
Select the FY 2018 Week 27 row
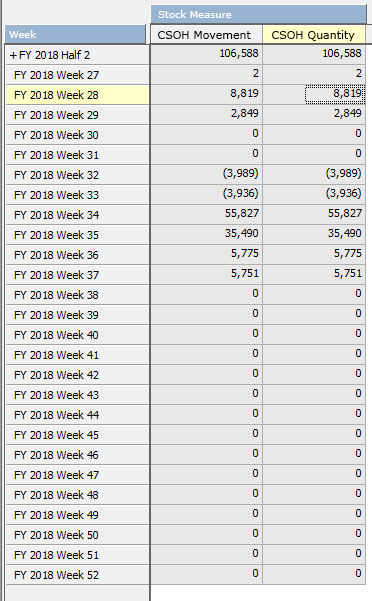tap(77, 75)
